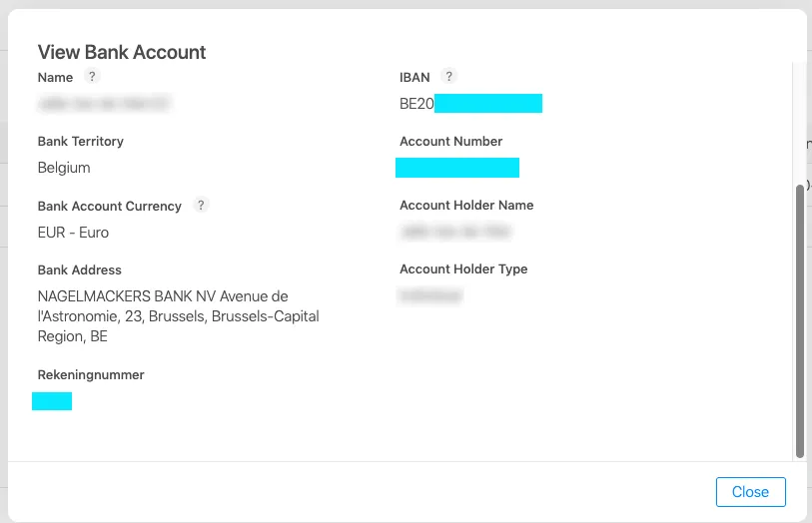Select the Belgium territory value
The height and width of the screenshot is (523, 812).
click(x=64, y=168)
